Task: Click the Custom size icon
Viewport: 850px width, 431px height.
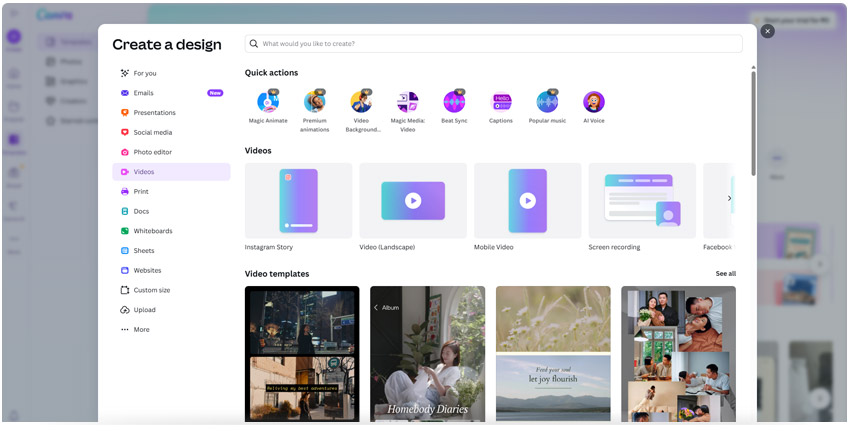Action: pyautogui.click(x=125, y=290)
